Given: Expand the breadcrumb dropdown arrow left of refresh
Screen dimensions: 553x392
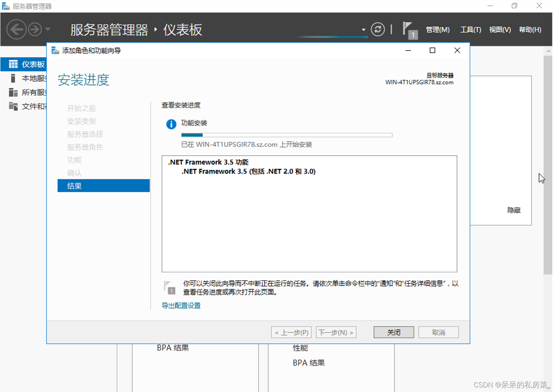Looking at the screenshot, I should [364, 29].
